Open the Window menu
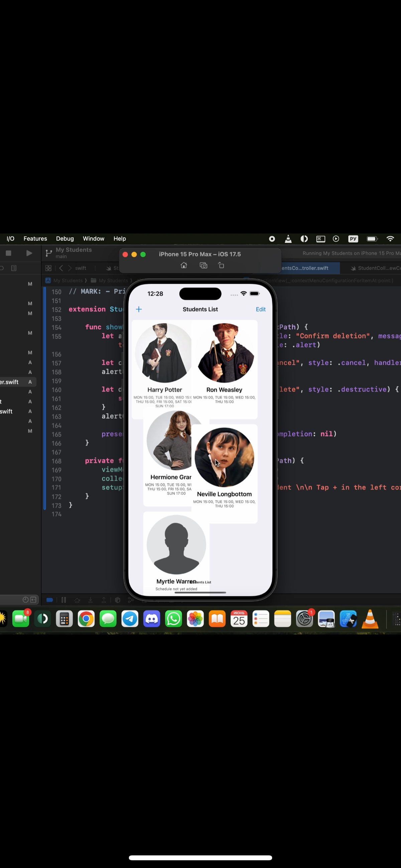Viewport: 401px width, 868px height. point(93,239)
